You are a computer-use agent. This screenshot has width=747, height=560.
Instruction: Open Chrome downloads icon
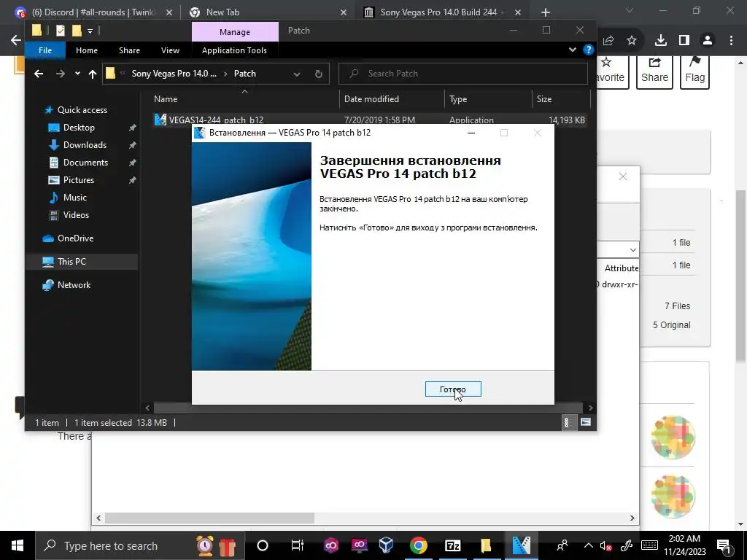[x=661, y=41]
